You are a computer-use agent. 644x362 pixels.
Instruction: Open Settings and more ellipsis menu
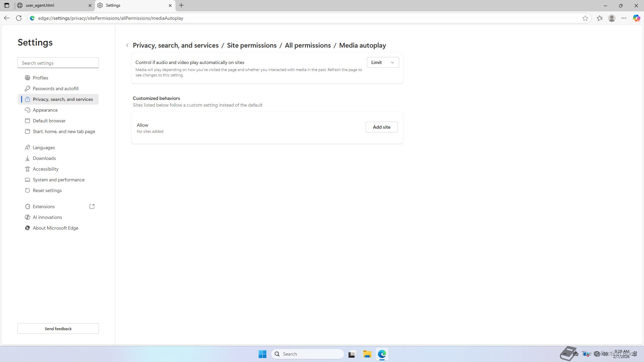click(624, 18)
